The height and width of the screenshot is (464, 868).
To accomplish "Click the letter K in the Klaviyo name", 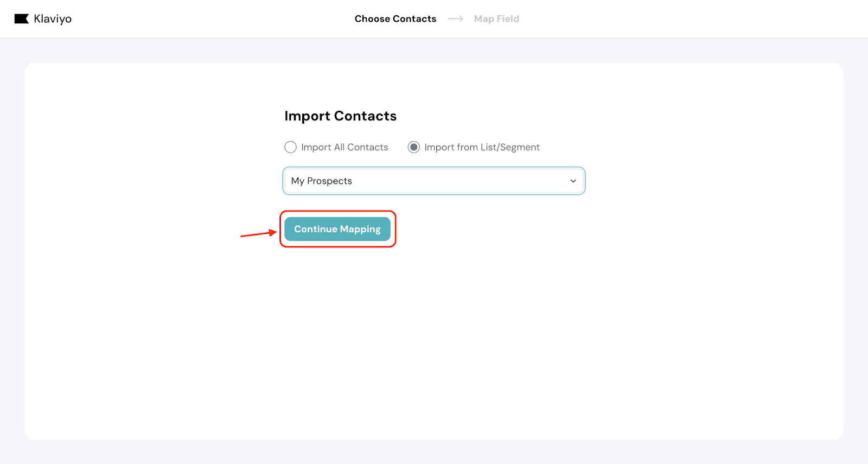I will click(x=37, y=19).
